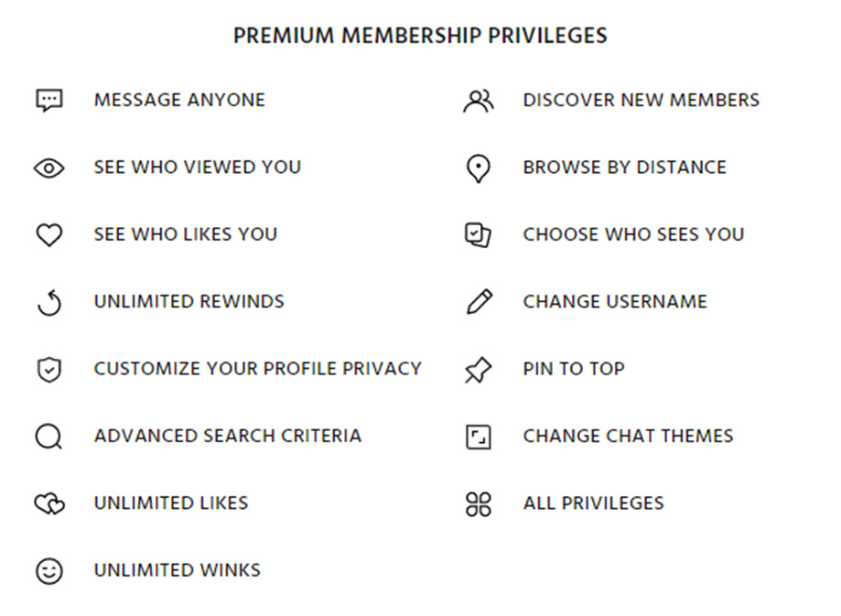The width and height of the screenshot is (841, 616).
Task: Click the Unlimited Rewinds arrow icon
Action: 49,303
